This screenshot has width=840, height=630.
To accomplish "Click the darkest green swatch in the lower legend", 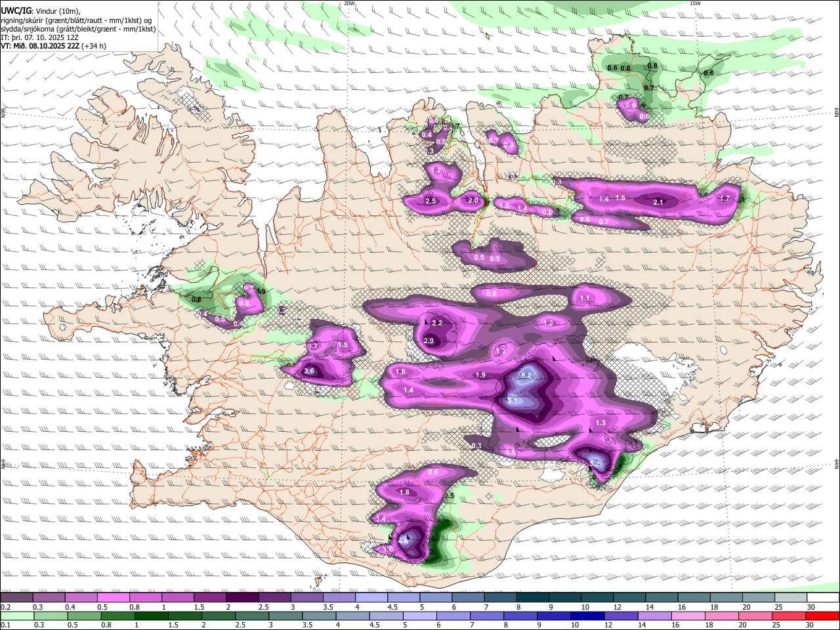I will coord(151,616).
